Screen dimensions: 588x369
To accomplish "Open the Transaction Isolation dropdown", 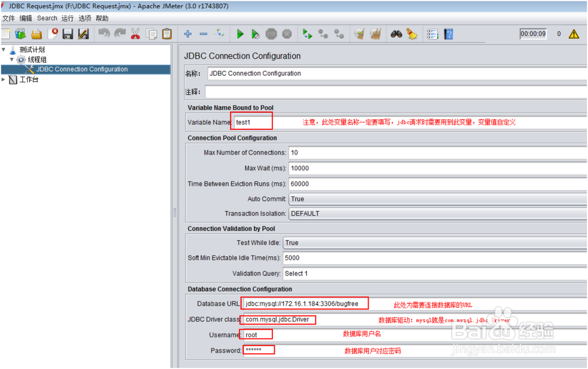I will click(x=438, y=213).
